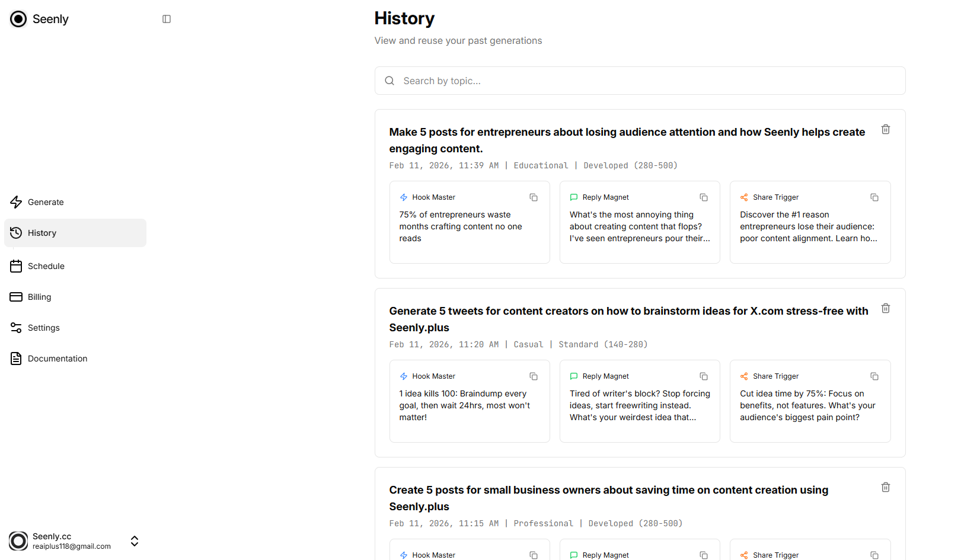Copy the Share Trigger tweet about cutting idea time
This screenshot has width=977, height=560.
point(874,376)
